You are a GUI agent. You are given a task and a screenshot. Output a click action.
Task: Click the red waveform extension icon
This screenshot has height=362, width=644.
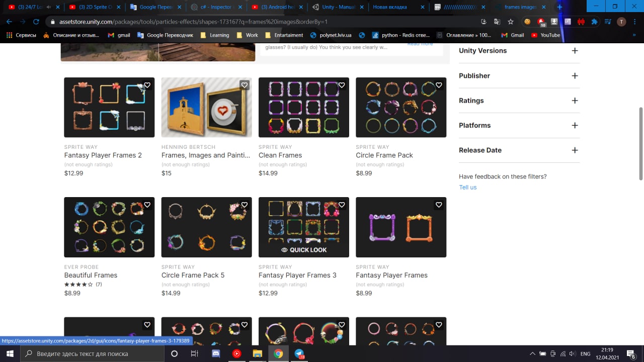(x=581, y=22)
